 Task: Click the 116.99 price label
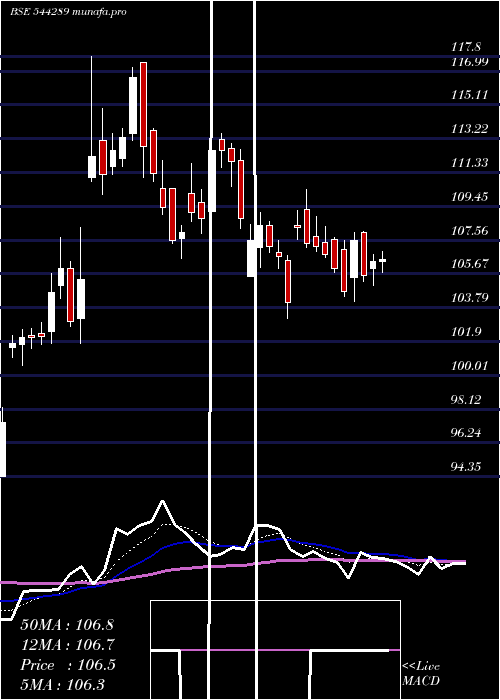pos(470,62)
